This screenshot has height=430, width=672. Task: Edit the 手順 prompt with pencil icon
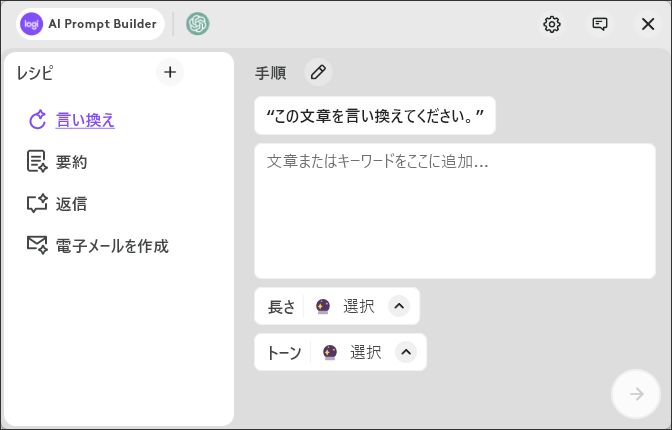pos(318,72)
